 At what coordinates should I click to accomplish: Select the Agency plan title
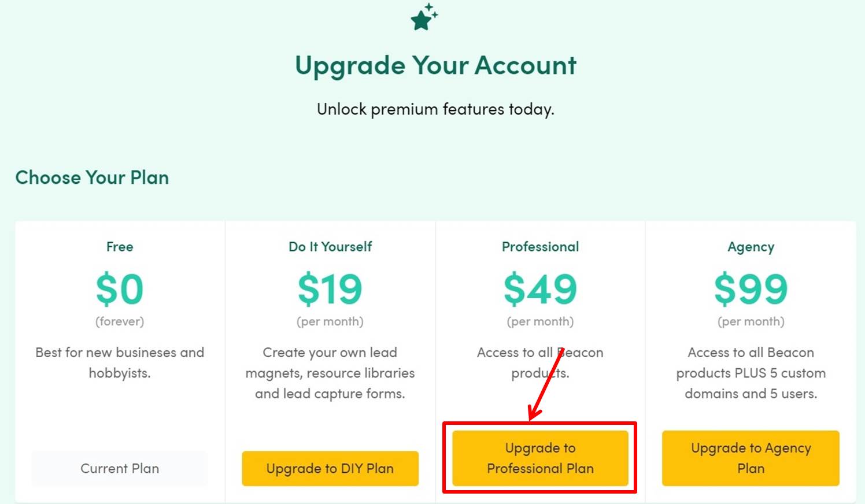point(751,247)
